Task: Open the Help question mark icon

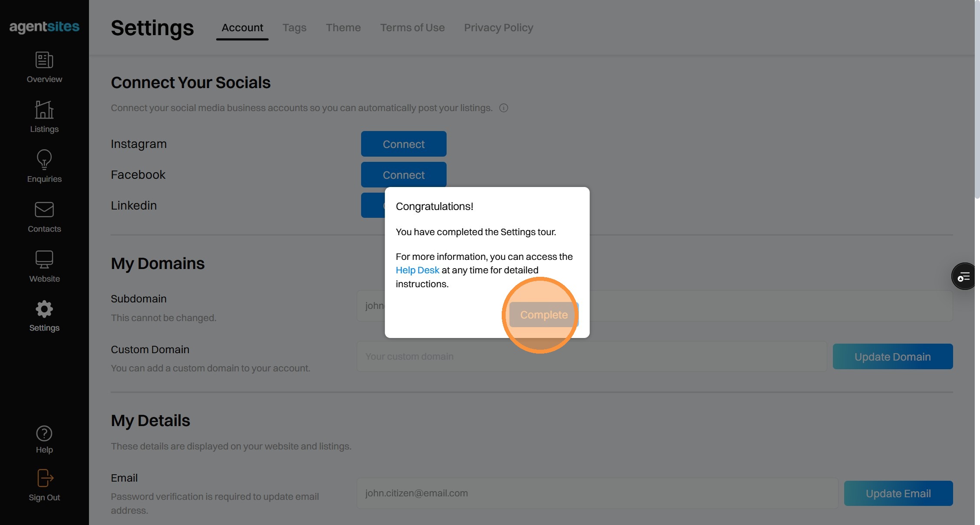Action: (44, 433)
